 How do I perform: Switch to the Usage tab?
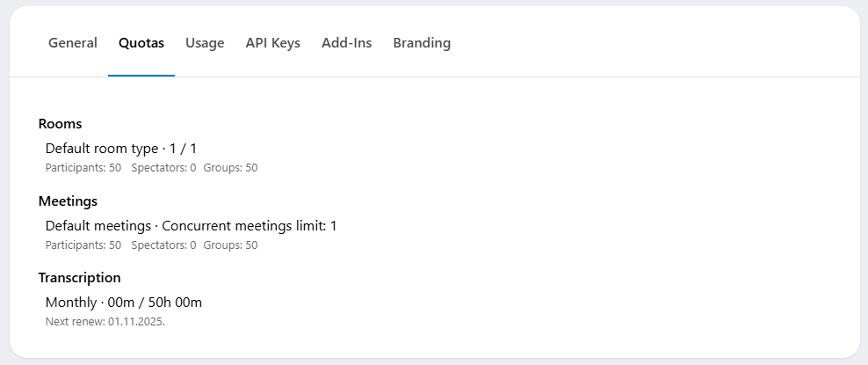(205, 43)
